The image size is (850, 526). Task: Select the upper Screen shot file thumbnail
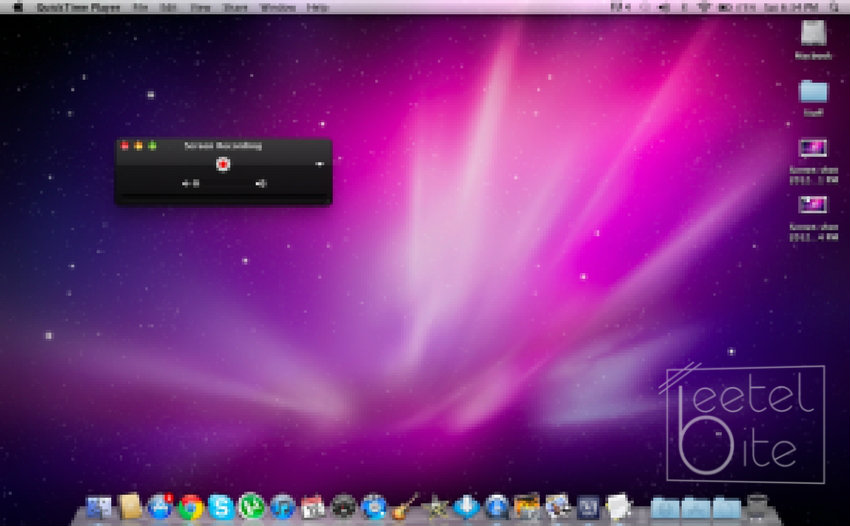click(813, 147)
